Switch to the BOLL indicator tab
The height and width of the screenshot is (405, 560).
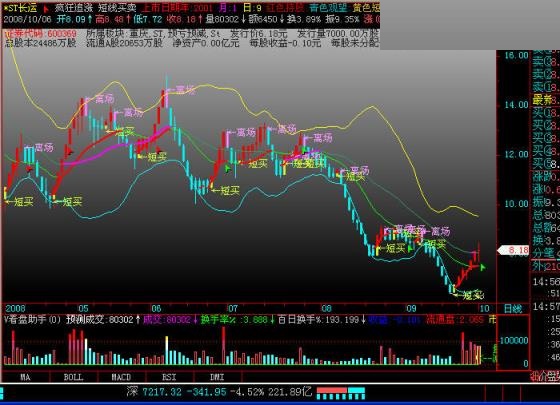[73, 377]
